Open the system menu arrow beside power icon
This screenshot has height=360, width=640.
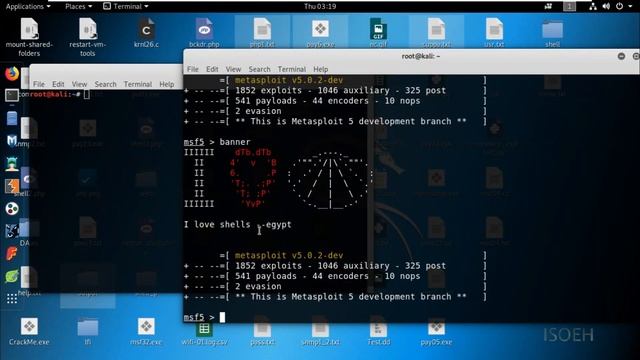(631, 6)
